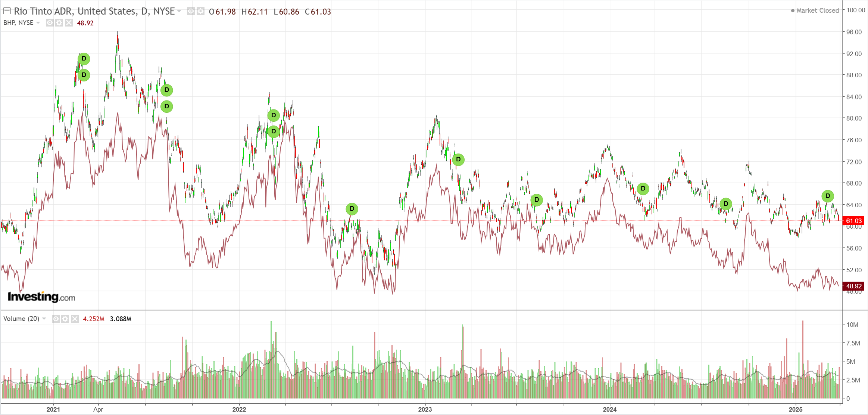Screen dimensions: 868x415
Task: Expand the BHP, NYSE dropdown arrow
Action: [x=38, y=23]
